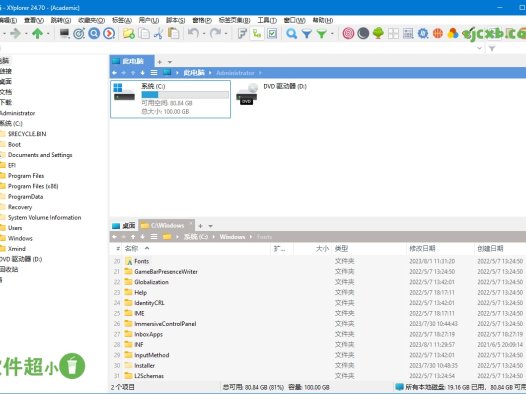526x394 pixels.
Task: Open dropdown arrow beside green funnel icon
Action: 332,33
